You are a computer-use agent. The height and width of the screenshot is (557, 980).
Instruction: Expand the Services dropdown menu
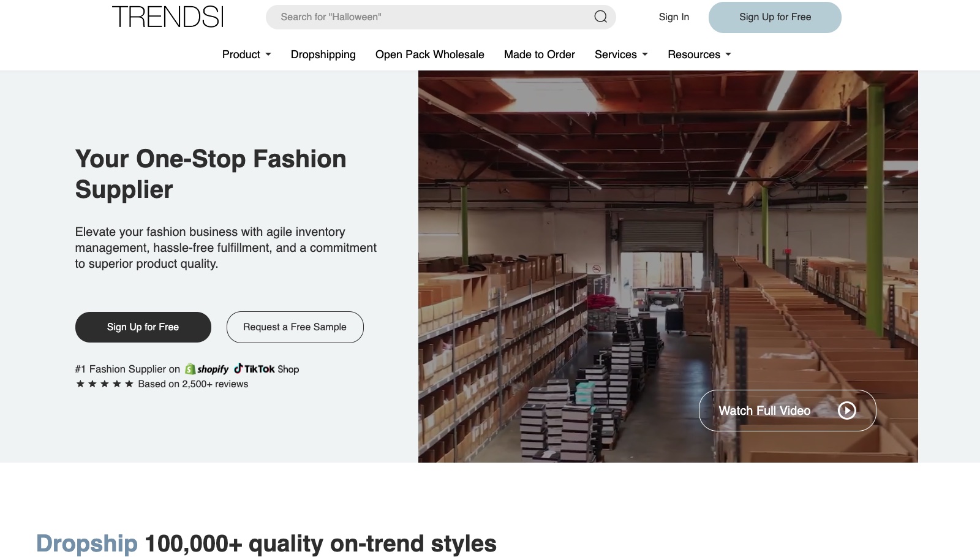click(x=621, y=55)
